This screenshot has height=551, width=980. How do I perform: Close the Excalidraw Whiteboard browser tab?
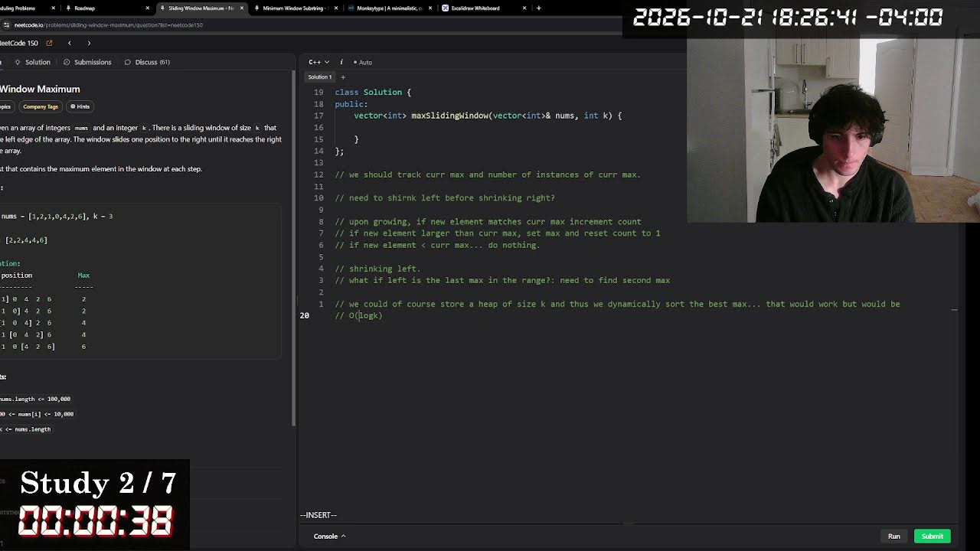click(524, 8)
